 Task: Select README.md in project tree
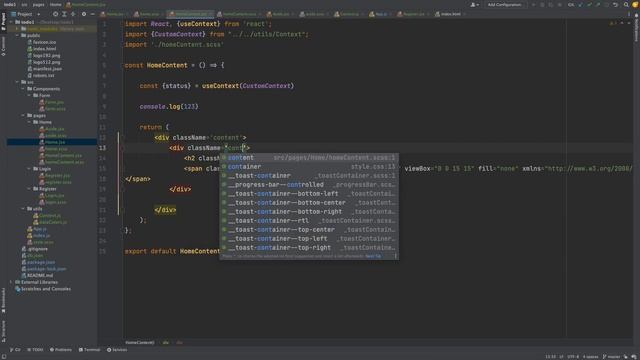pyautogui.click(x=37, y=276)
